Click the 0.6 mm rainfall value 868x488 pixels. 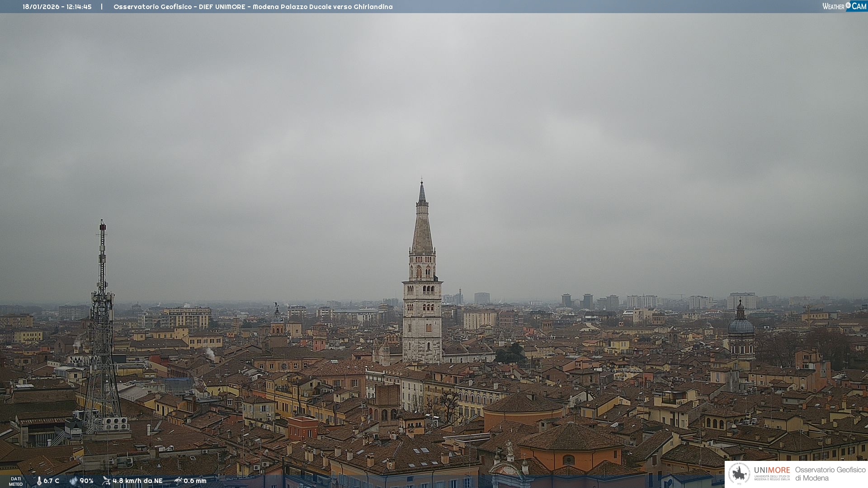click(195, 481)
